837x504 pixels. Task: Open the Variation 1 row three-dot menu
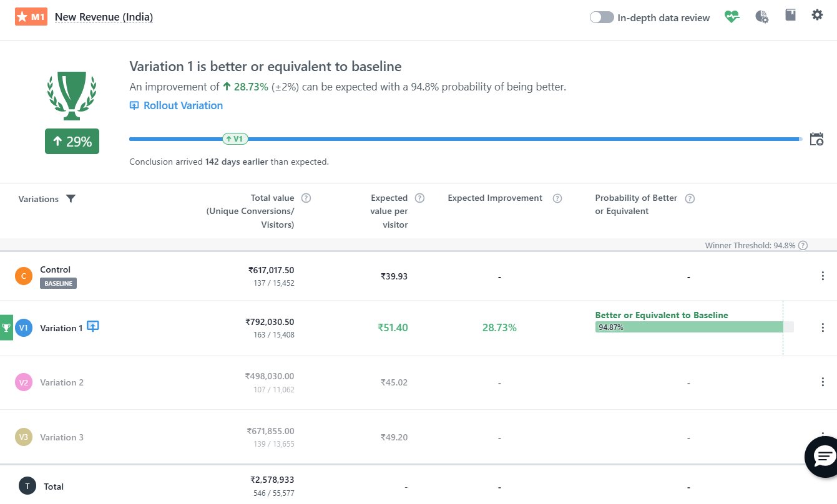[823, 327]
